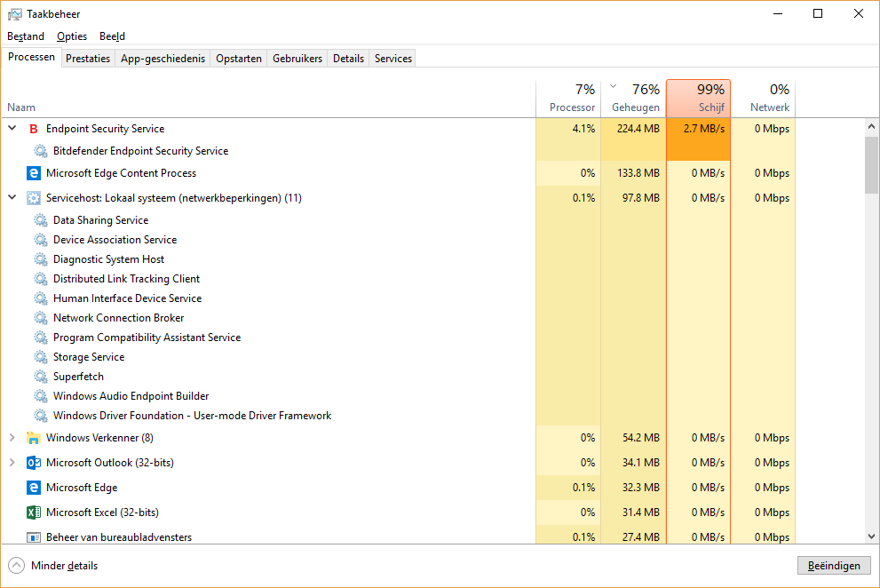
Task: Expand the Microsoft Outlook (32-bits) group
Action: tap(12, 462)
